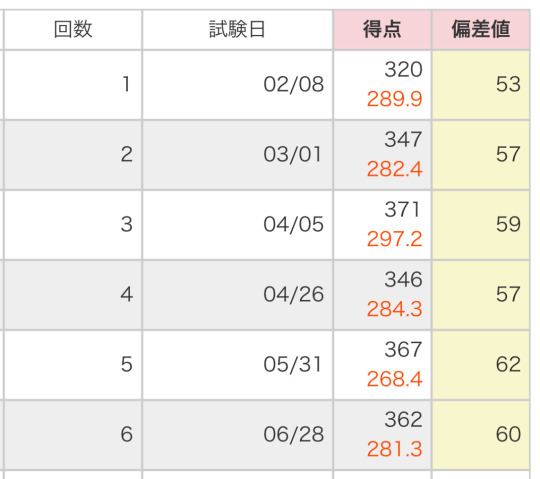Click the score 320 in row 1
This screenshot has width=540, height=479.
click(x=403, y=70)
